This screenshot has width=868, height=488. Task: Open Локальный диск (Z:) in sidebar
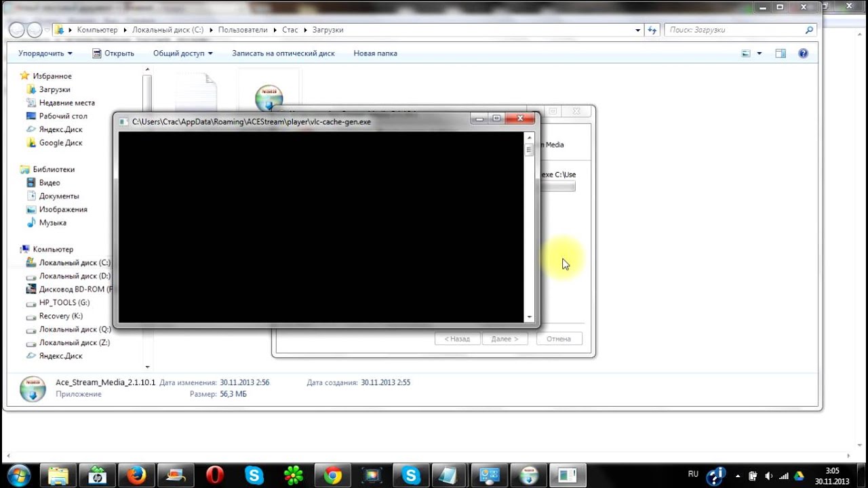pos(74,343)
